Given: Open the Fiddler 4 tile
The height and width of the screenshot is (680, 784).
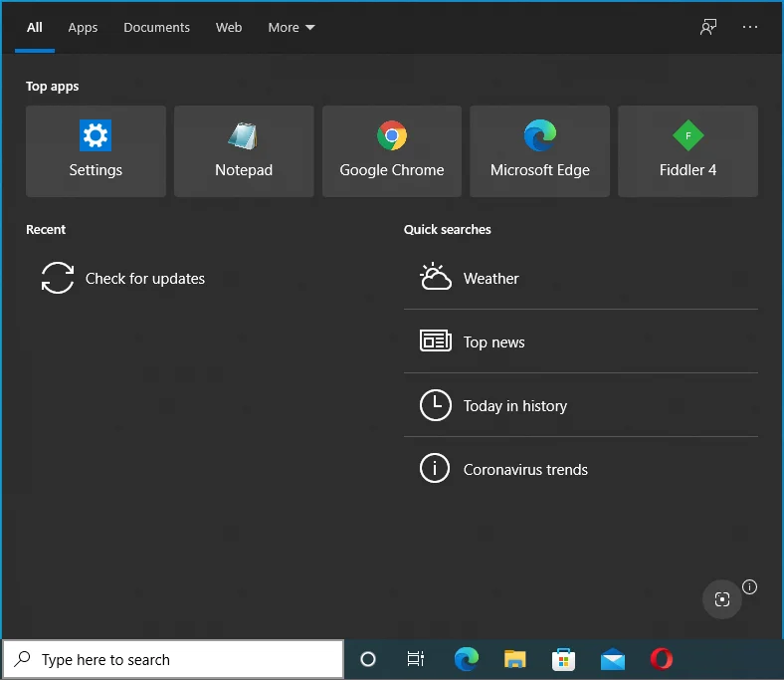Looking at the screenshot, I should click(688, 151).
